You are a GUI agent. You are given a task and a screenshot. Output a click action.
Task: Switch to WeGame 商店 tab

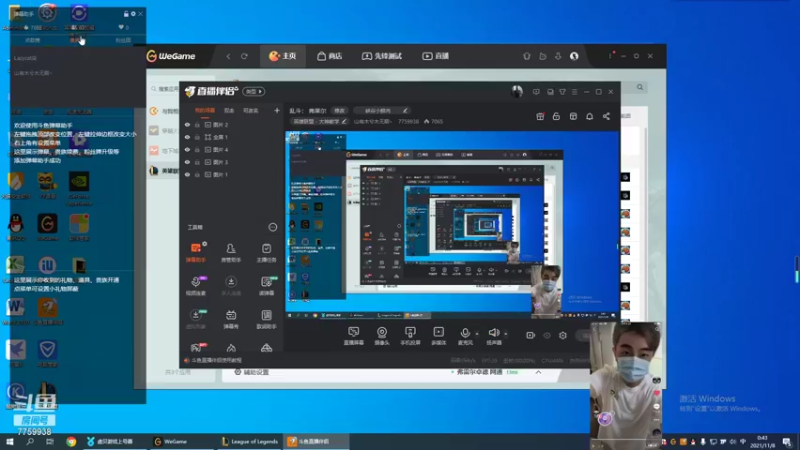[x=330, y=56]
